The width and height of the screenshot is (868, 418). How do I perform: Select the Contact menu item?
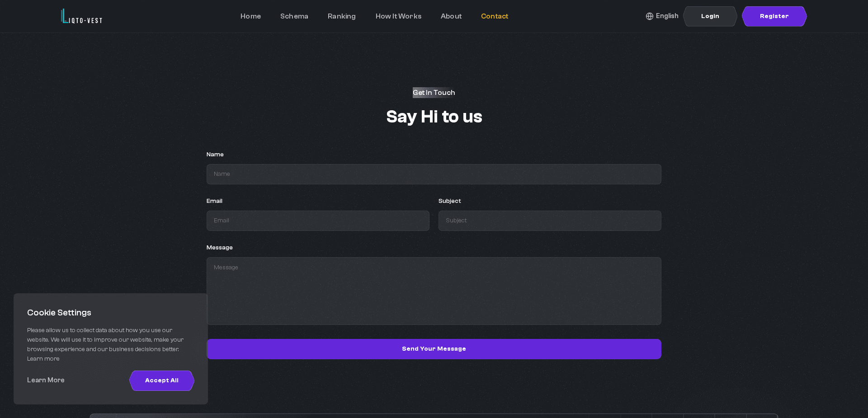click(x=495, y=16)
